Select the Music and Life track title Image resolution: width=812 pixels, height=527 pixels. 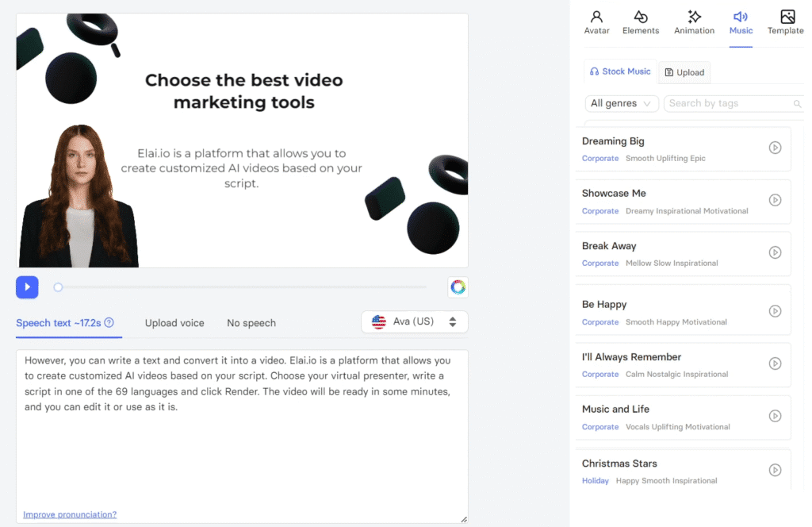615,409
